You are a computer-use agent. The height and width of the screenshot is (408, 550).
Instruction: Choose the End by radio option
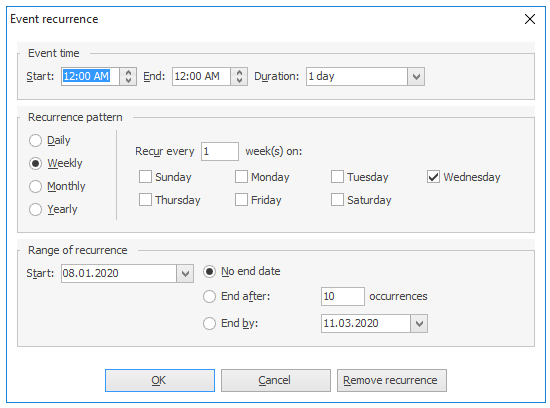(209, 323)
